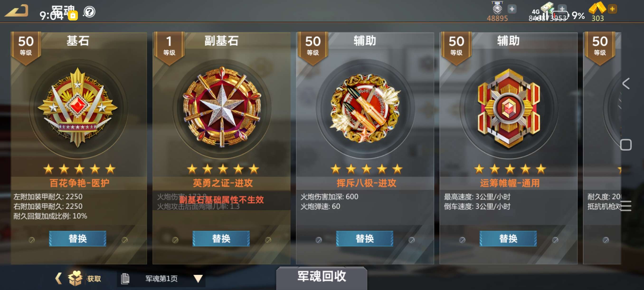Open the 军魂第1页 page selector

point(161,279)
